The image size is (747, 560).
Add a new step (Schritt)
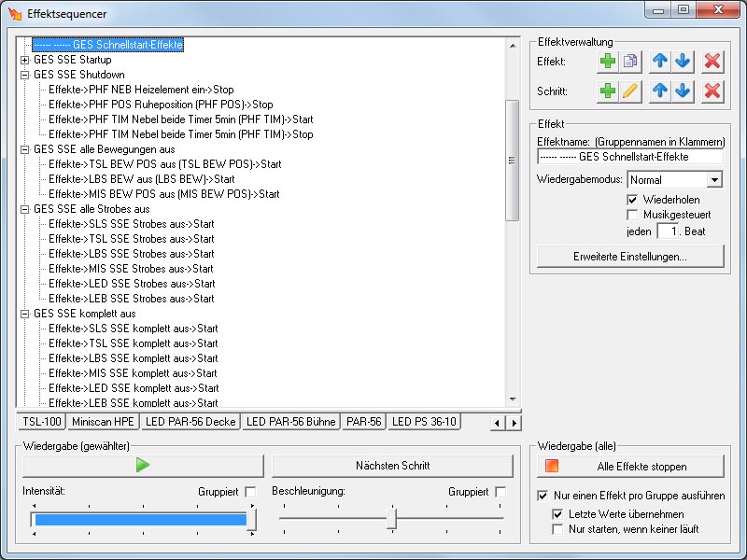[608, 91]
